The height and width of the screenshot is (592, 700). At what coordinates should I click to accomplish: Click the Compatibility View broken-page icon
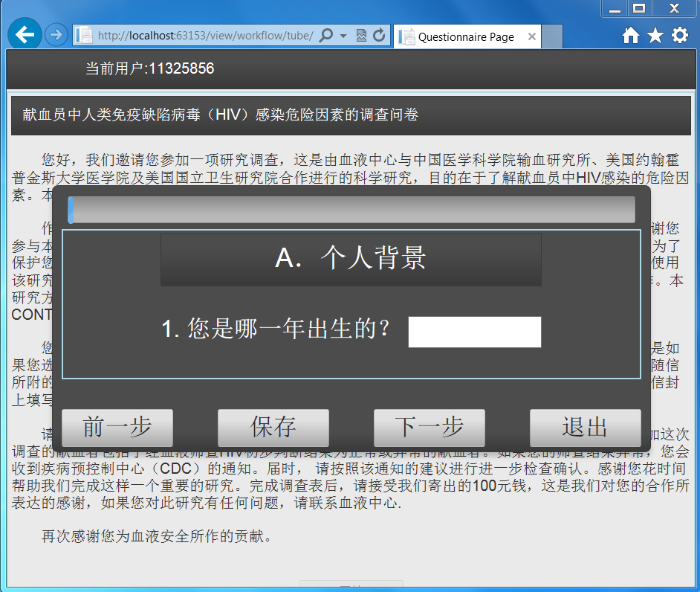point(362,36)
